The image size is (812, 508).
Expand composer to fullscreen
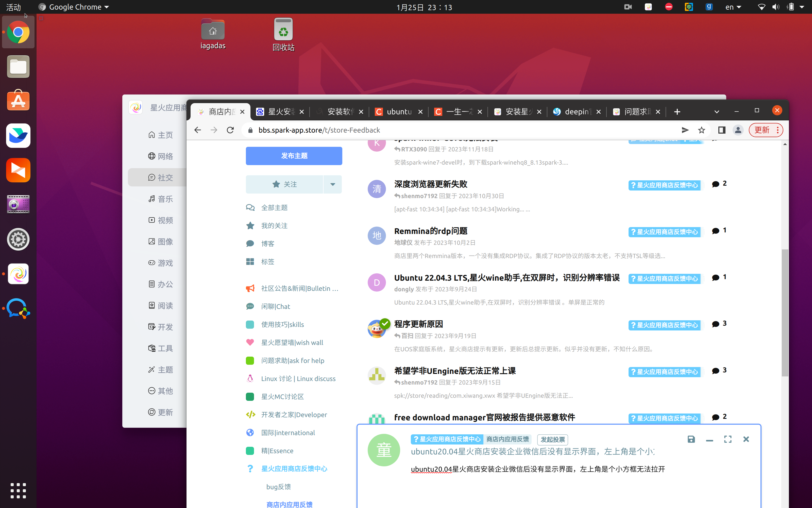pos(728,439)
